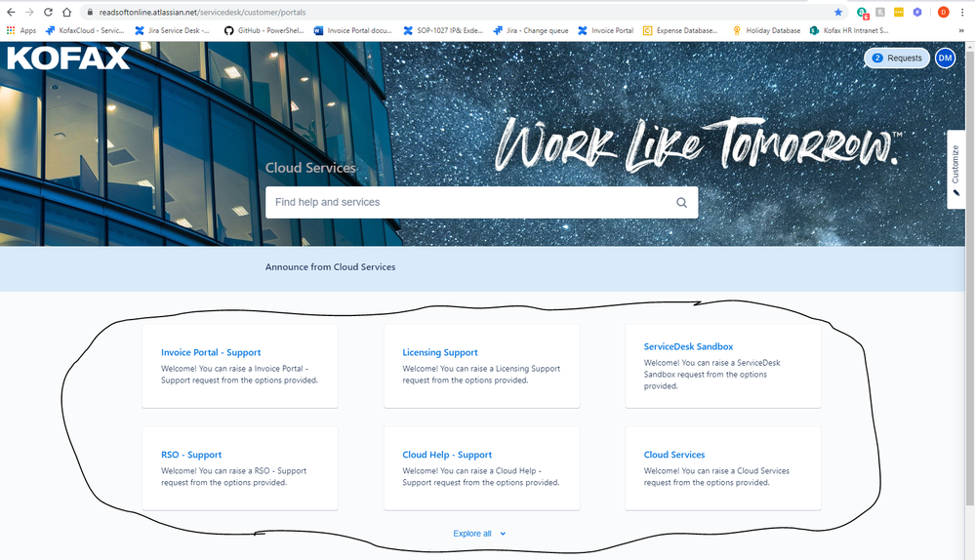Image resolution: width=975 pixels, height=560 pixels.
Task: Open the Licensing Support portal
Action: click(482, 366)
